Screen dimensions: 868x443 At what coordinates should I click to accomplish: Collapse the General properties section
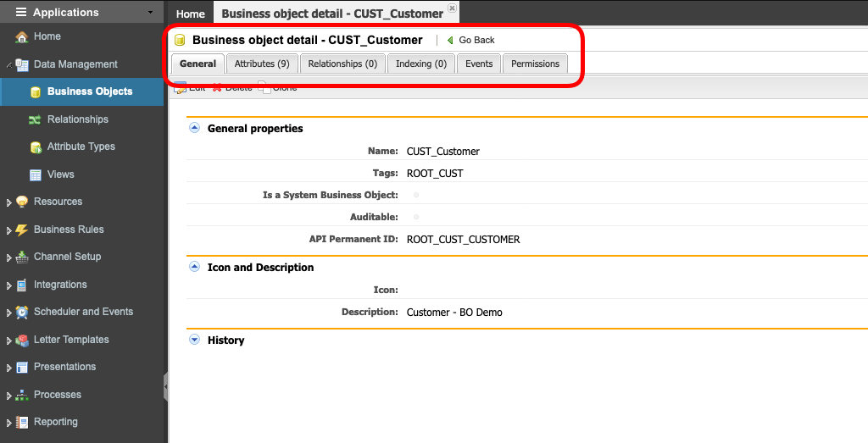pos(194,128)
